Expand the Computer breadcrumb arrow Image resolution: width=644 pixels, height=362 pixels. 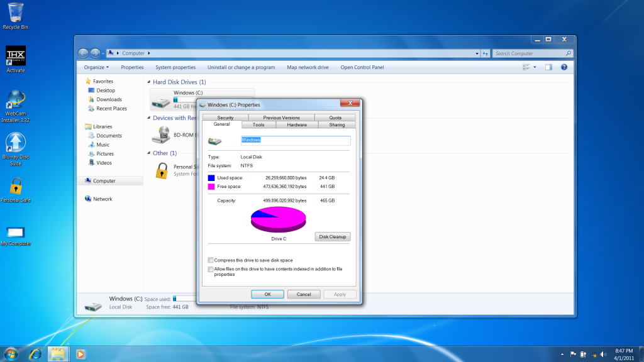point(148,53)
